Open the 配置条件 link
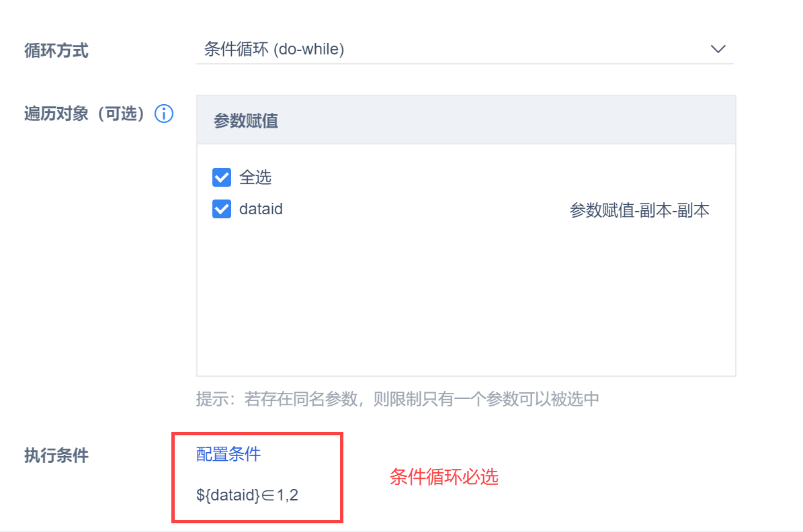803x532 pixels. coord(228,454)
